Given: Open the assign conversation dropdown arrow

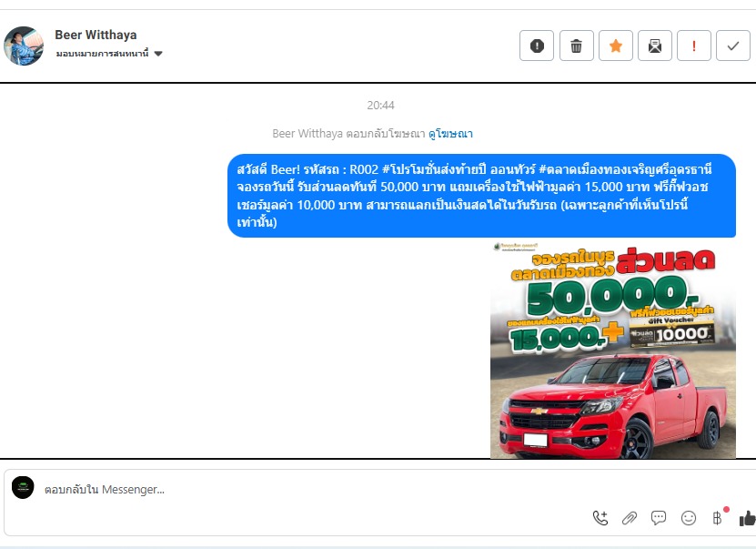Looking at the screenshot, I should tap(158, 54).
